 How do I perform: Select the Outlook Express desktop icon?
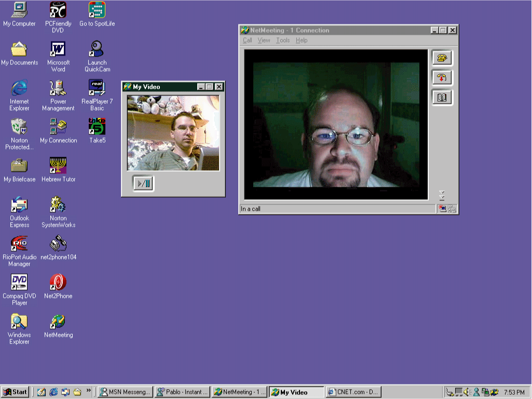[x=19, y=212]
